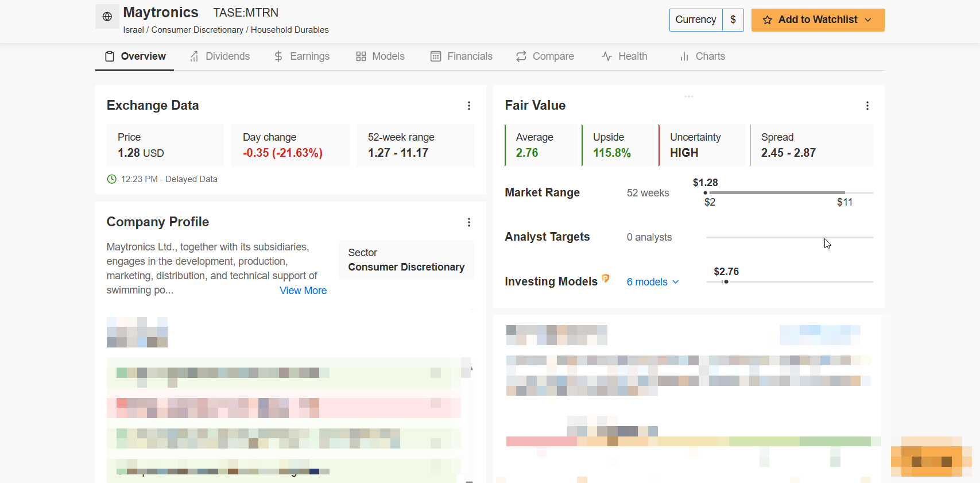Screen dimensions: 980x483
Task: Click the Charts bar icon
Action: tap(684, 56)
